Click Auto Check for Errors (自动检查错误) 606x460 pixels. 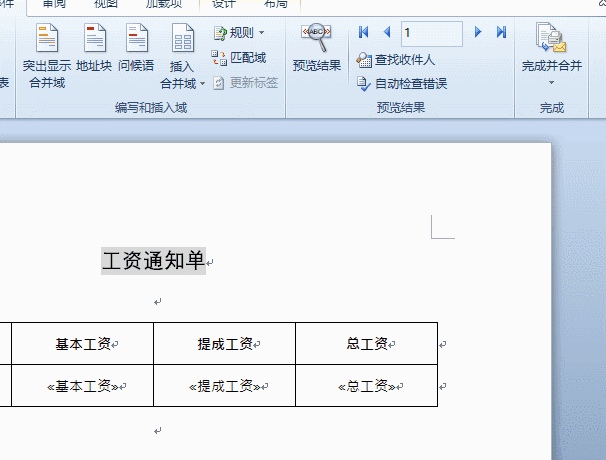point(402,83)
